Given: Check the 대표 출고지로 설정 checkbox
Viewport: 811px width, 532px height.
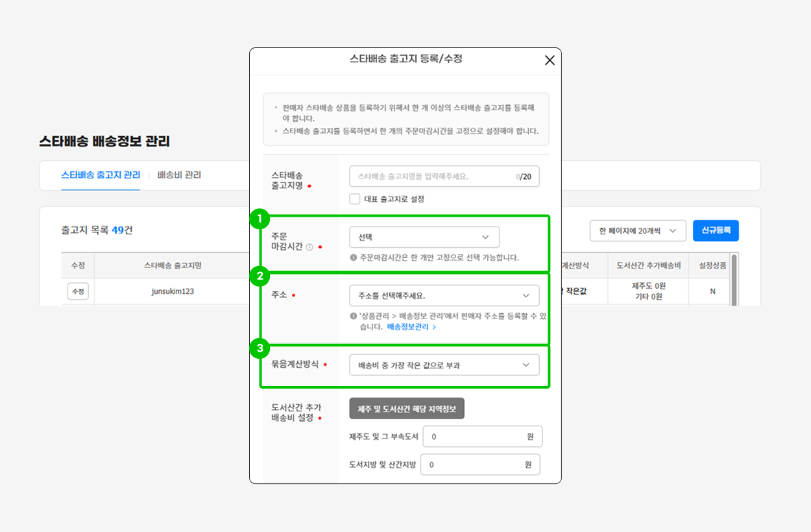Looking at the screenshot, I should click(x=355, y=199).
